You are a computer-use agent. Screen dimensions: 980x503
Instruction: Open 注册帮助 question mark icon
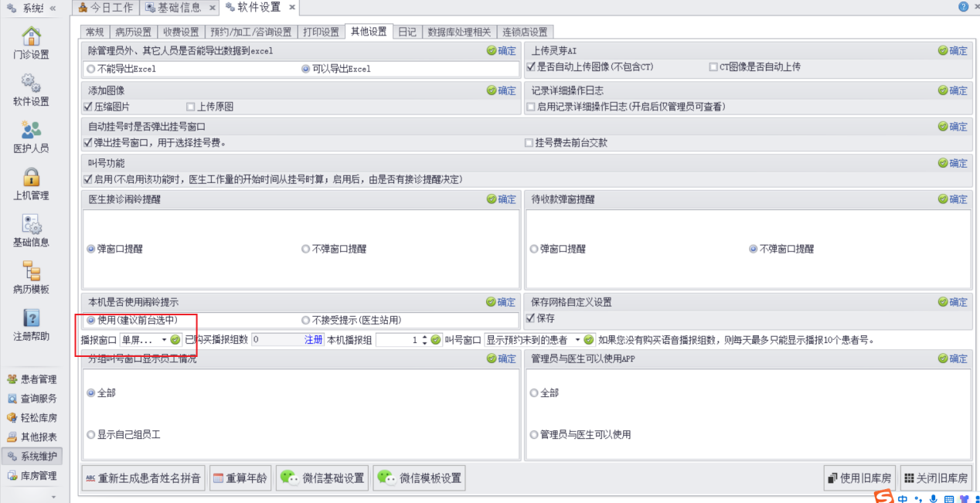click(x=31, y=318)
